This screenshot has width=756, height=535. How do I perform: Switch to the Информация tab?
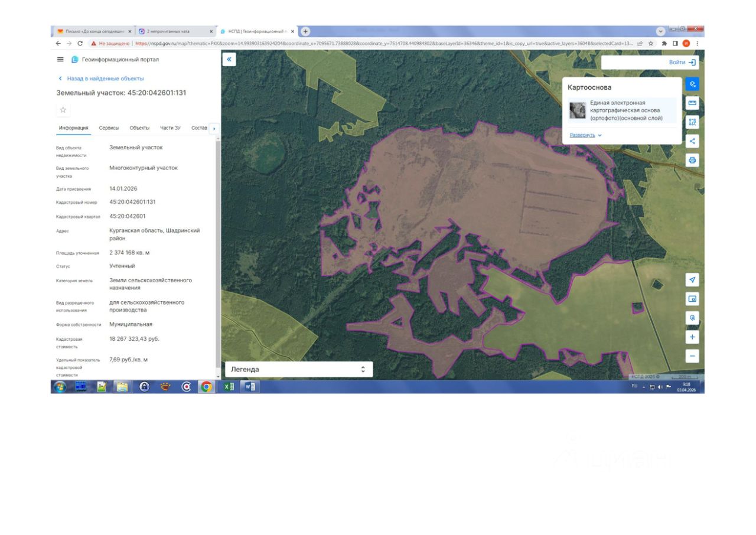74,128
